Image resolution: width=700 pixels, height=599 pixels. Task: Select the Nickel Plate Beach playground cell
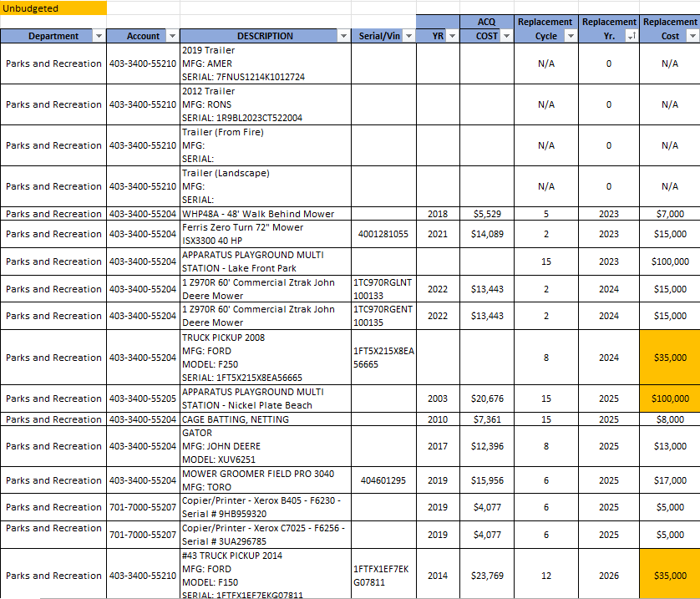coord(265,398)
